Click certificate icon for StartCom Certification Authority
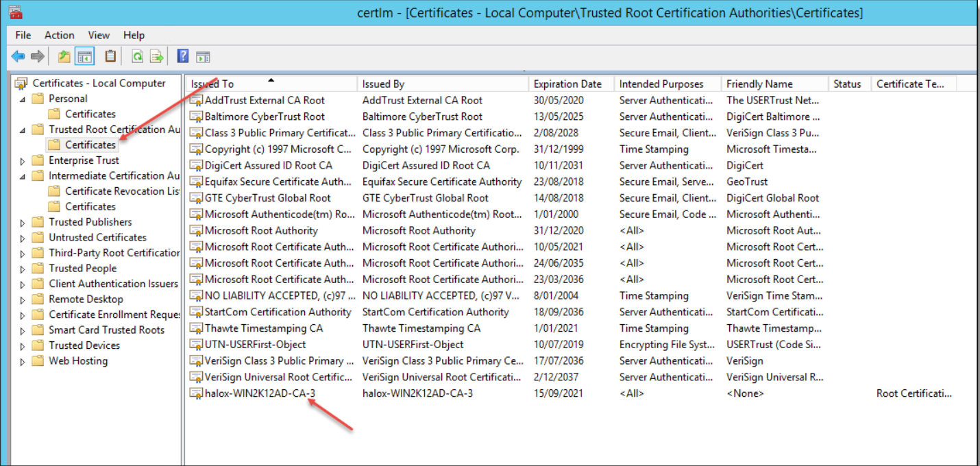Image resolution: width=980 pixels, height=466 pixels. (x=196, y=312)
